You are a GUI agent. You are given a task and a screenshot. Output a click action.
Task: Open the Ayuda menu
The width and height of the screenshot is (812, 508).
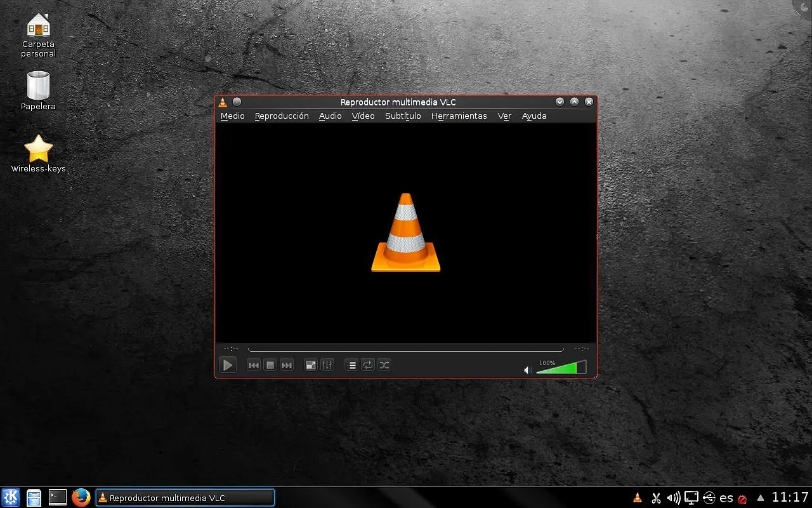534,116
